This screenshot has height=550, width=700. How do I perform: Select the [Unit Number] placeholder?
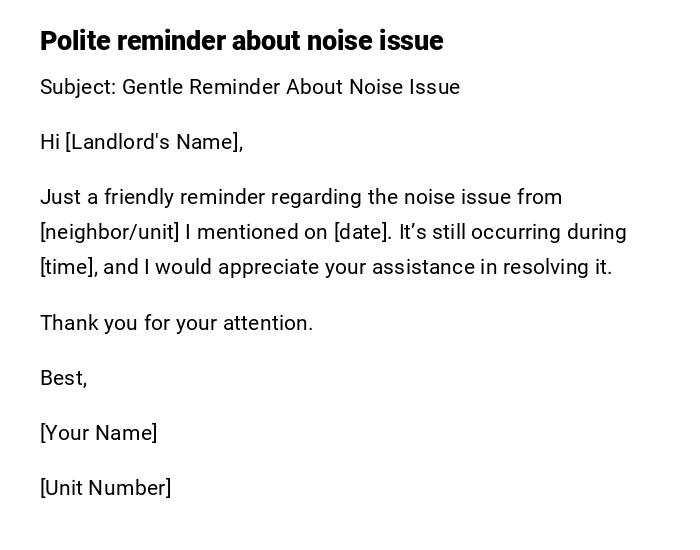pos(106,488)
